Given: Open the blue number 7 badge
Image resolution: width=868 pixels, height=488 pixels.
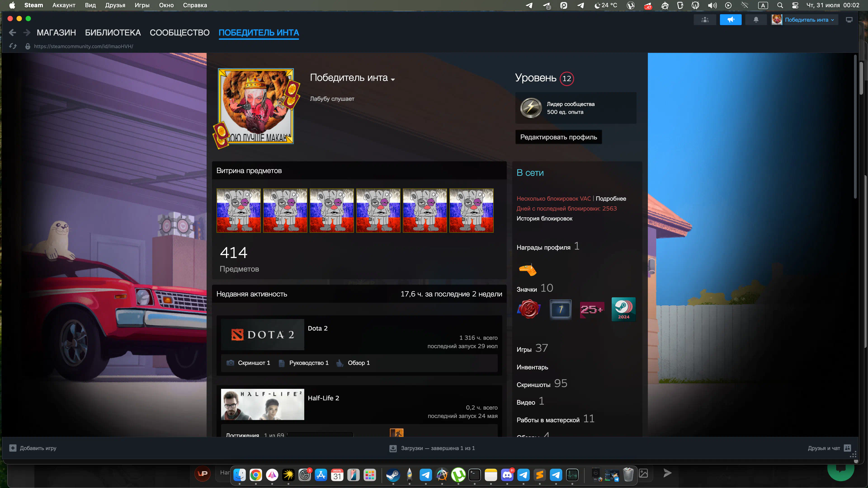Looking at the screenshot, I should [x=560, y=309].
